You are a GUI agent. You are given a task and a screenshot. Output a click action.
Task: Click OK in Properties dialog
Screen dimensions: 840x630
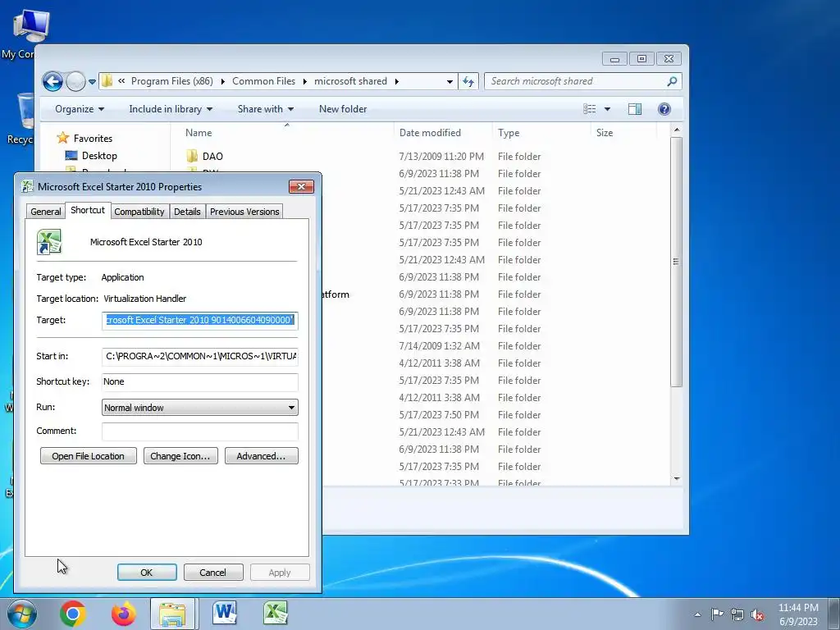147,572
